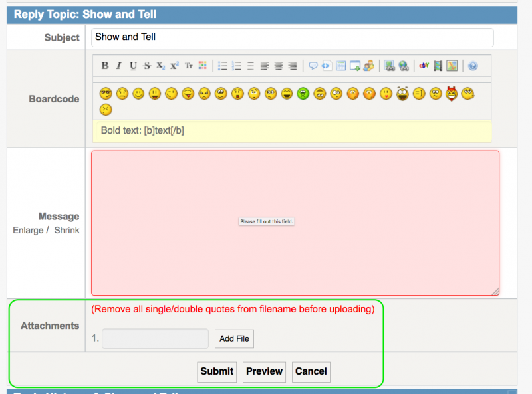Insert a numbered list
Viewport: 532px width, 394px height.
click(x=237, y=66)
